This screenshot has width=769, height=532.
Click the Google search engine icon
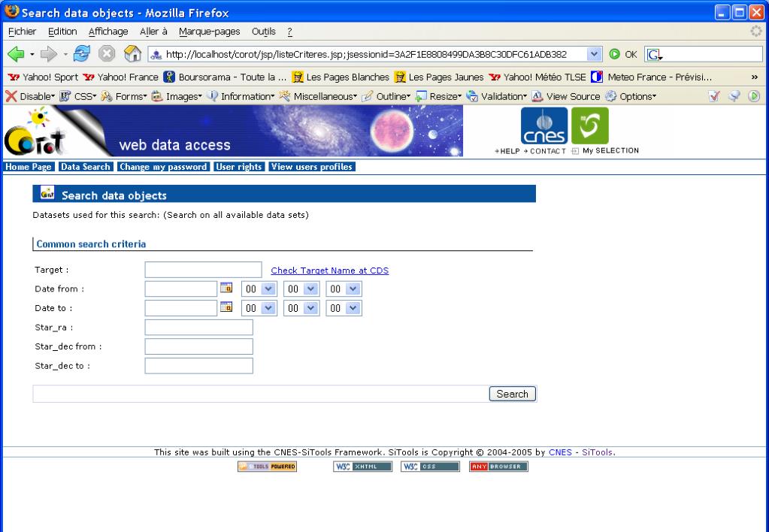[x=654, y=54]
